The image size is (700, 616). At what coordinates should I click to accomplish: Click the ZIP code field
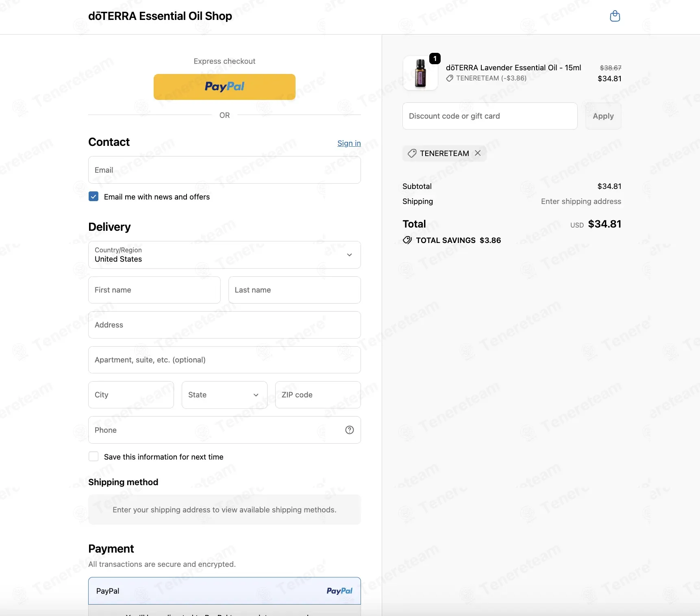pyautogui.click(x=318, y=395)
